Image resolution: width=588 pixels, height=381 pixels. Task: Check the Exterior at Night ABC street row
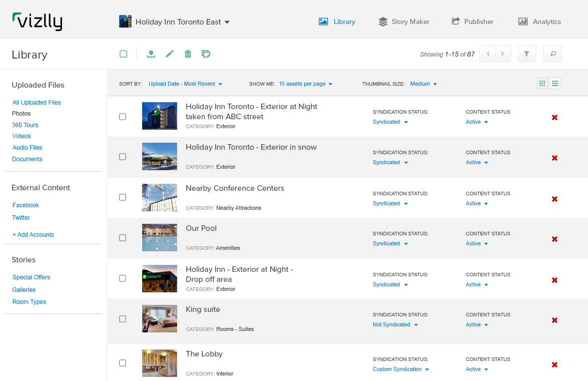coord(123,117)
